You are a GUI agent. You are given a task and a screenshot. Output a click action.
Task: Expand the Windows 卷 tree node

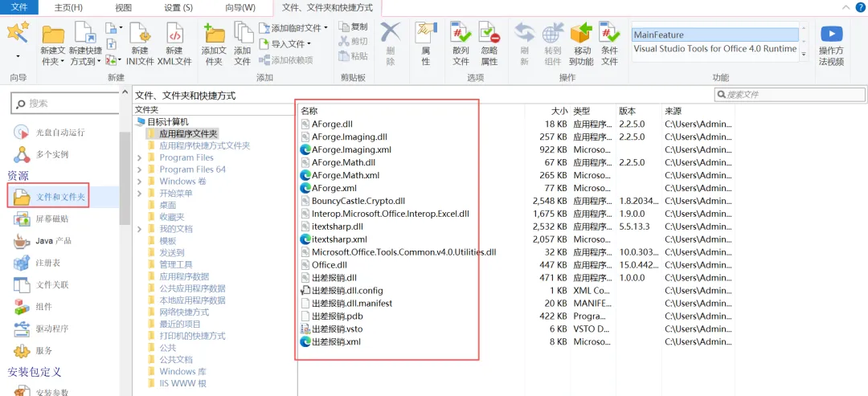point(140,182)
